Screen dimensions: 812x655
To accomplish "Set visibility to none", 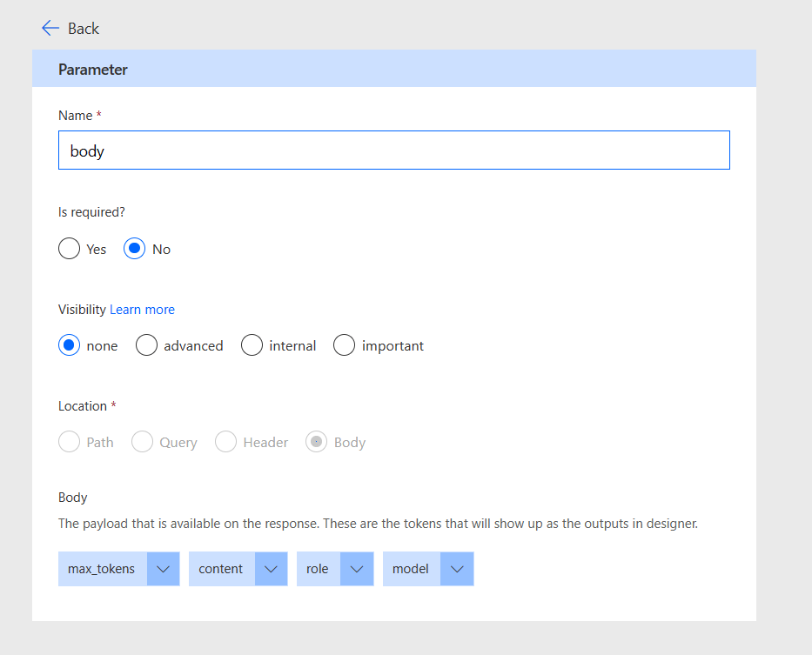I will [x=70, y=345].
